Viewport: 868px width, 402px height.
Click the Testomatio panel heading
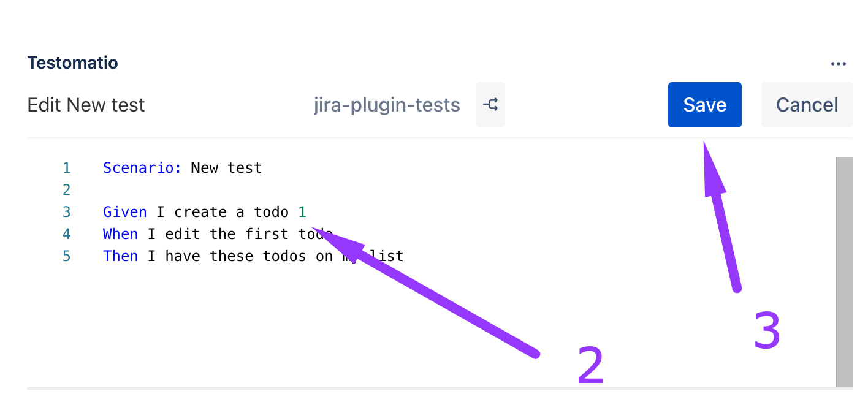coord(72,63)
